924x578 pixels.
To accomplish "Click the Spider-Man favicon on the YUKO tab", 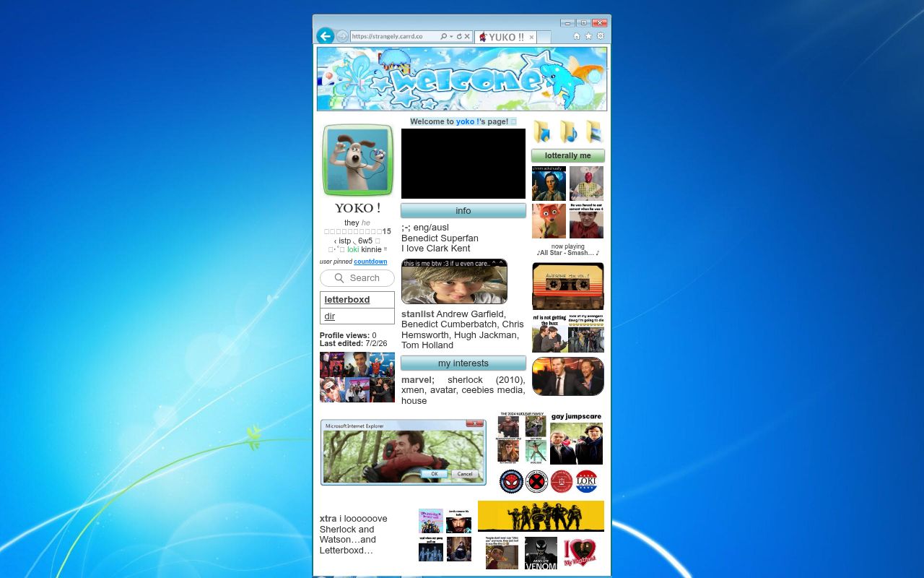I will point(483,37).
